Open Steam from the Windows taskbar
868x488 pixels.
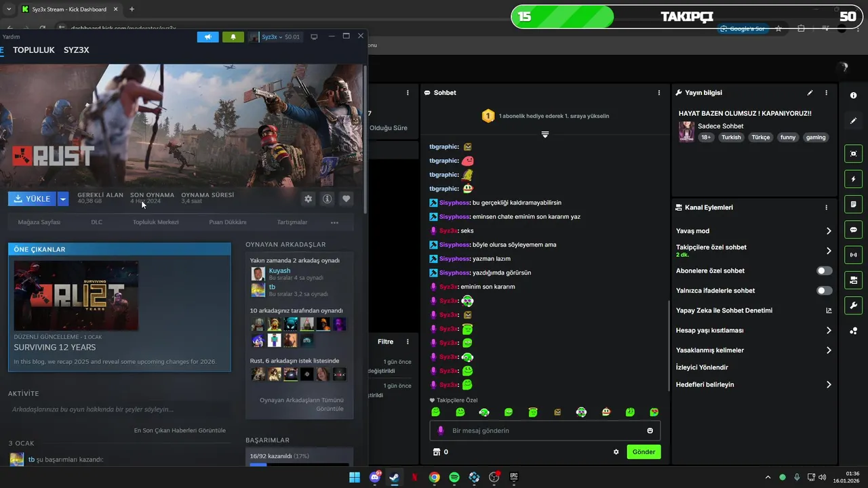394,477
